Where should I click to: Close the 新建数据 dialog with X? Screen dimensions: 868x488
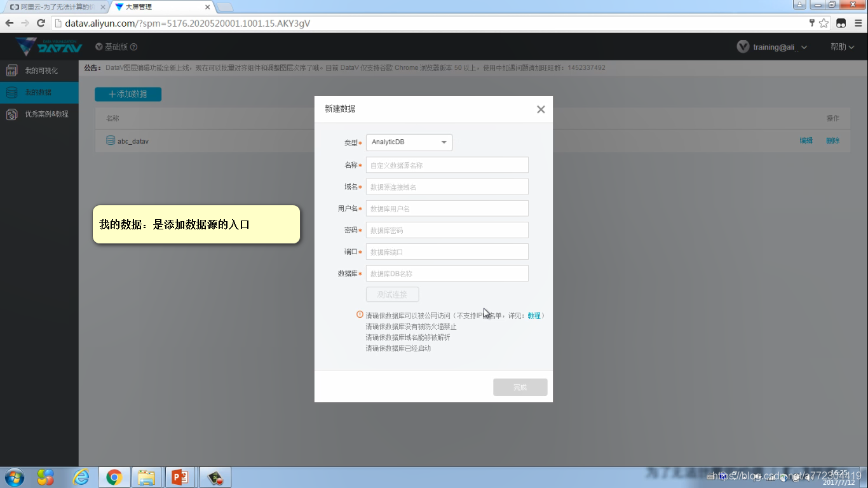point(541,109)
